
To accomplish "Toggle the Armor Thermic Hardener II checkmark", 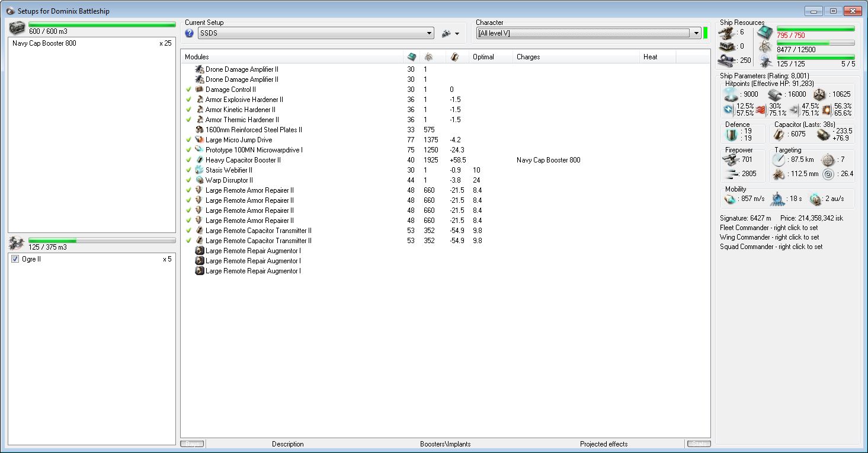I will (x=188, y=120).
